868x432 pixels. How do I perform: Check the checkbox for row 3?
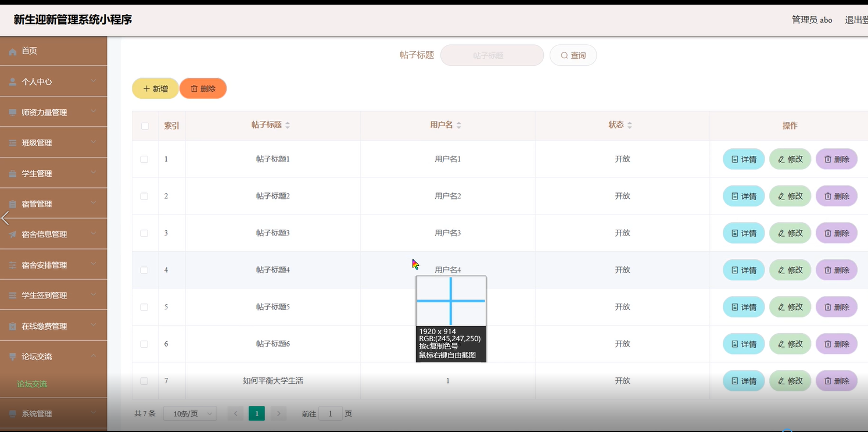144,233
